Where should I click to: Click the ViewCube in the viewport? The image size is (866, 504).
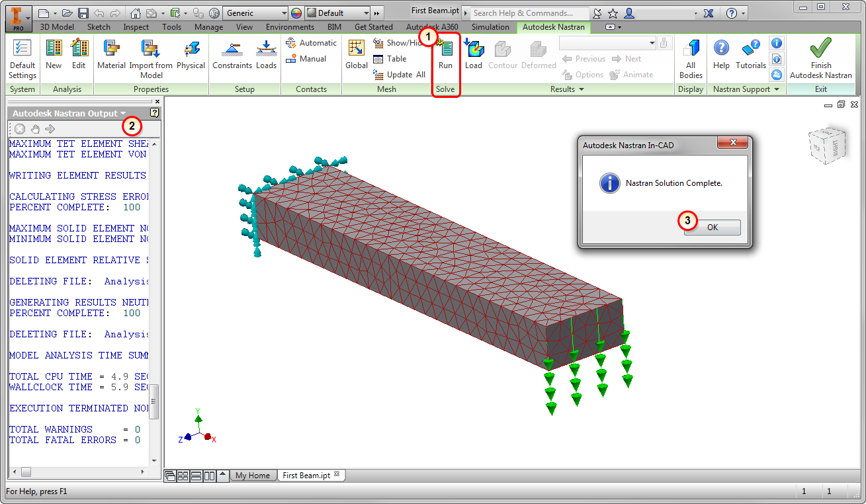click(x=826, y=146)
